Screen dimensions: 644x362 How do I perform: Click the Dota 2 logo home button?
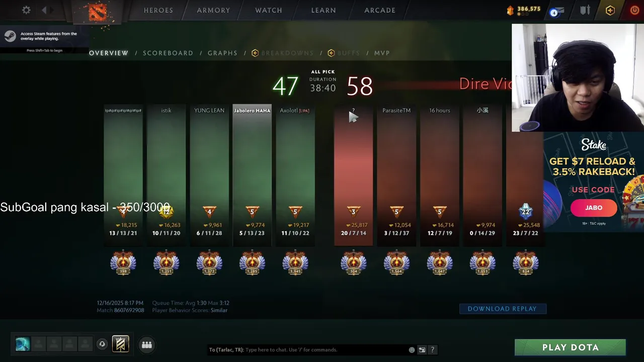pos(98,12)
